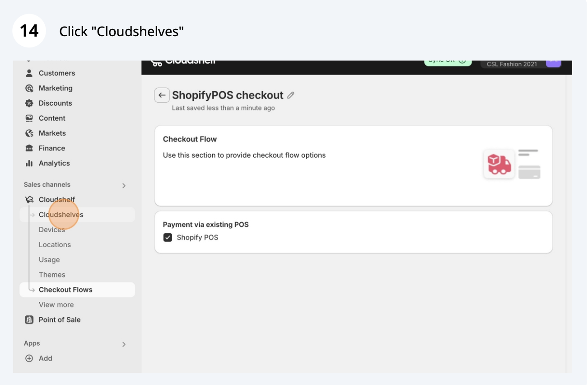Image resolution: width=588 pixels, height=385 pixels.
Task: Click the checkout flow options description text
Action: click(244, 155)
